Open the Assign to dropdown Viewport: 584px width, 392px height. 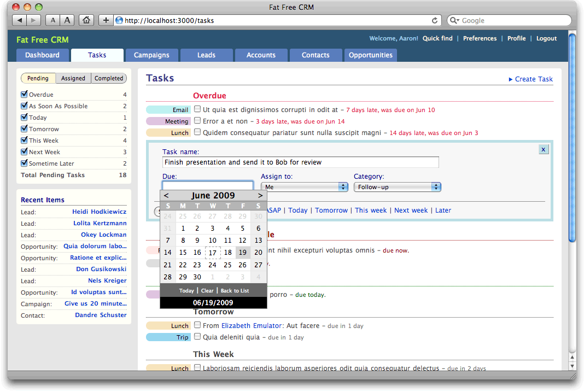pyautogui.click(x=304, y=187)
